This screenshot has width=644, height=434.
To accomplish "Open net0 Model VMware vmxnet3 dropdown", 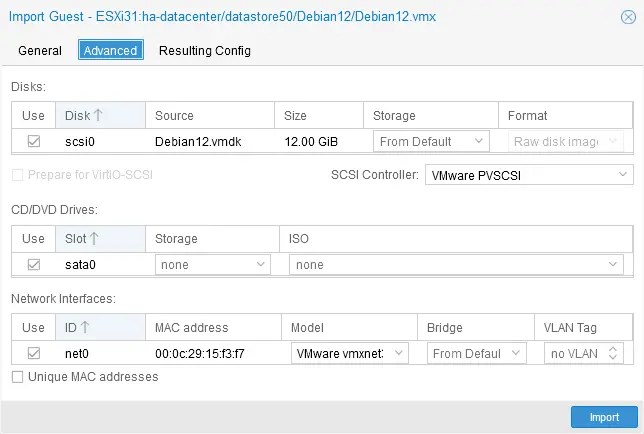I will pyautogui.click(x=350, y=353).
